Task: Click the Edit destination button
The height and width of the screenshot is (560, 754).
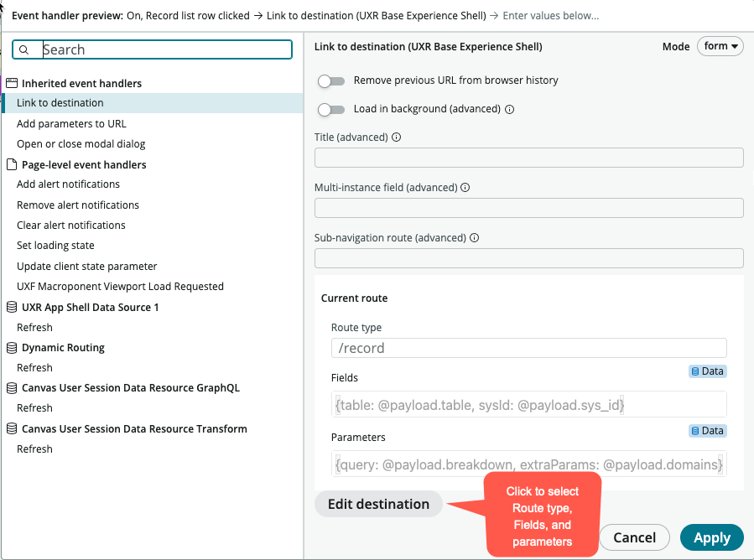Action: tap(377, 504)
